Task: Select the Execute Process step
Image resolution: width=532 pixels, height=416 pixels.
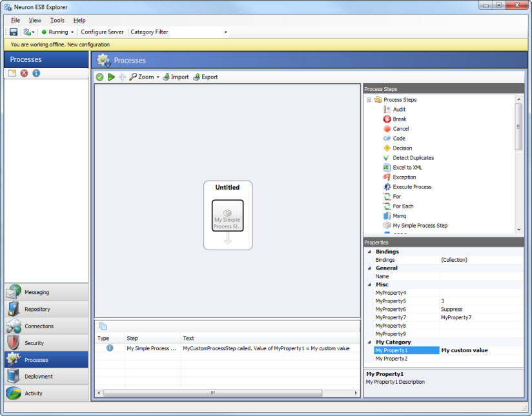Action: [412, 187]
